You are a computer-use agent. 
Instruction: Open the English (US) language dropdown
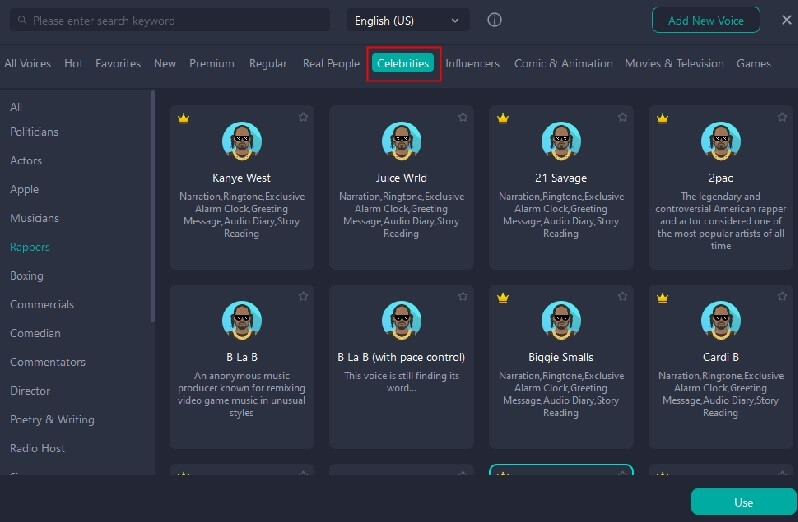coord(408,20)
